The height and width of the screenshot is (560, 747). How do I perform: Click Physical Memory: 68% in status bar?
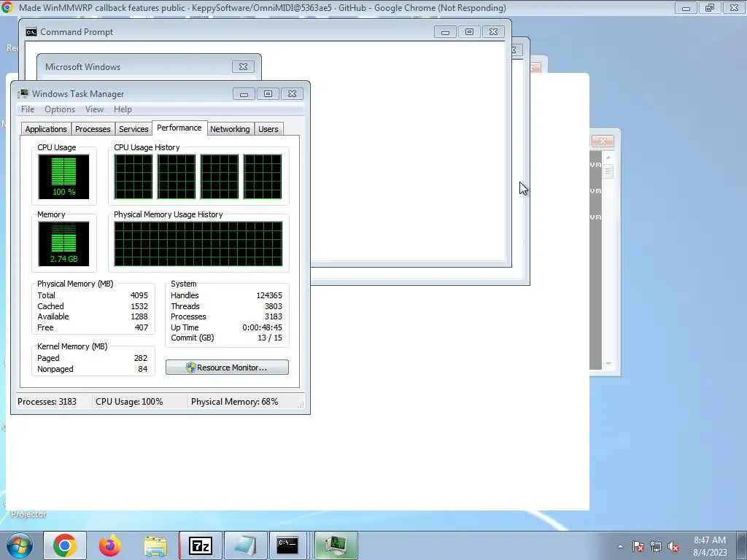234,402
